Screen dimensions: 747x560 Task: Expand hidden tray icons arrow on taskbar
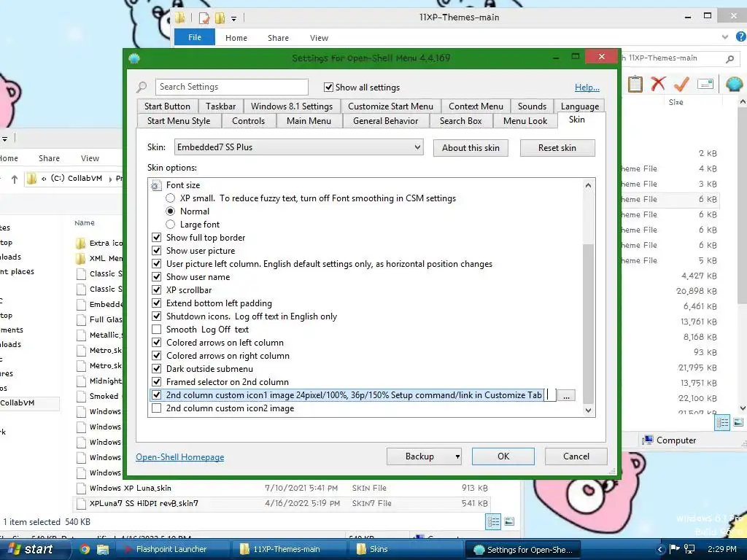tap(660, 549)
